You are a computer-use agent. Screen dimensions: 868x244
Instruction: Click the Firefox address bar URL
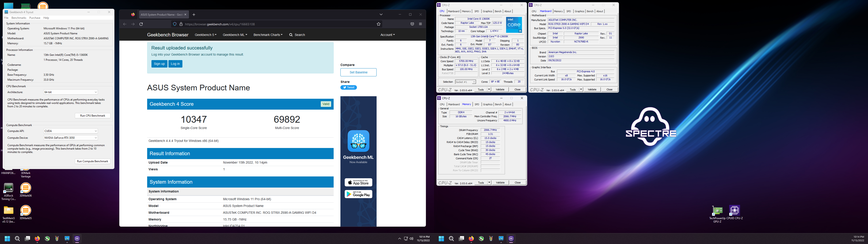coord(220,24)
